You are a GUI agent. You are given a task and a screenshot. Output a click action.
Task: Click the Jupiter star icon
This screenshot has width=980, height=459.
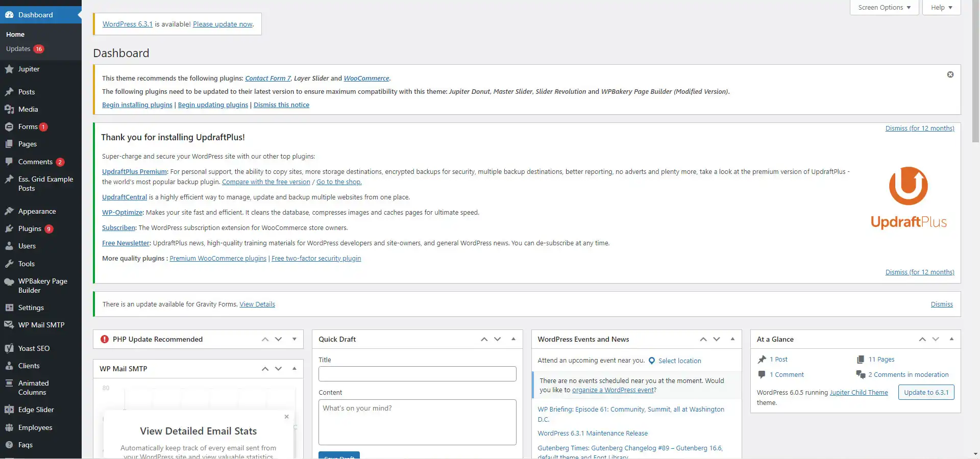9,69
